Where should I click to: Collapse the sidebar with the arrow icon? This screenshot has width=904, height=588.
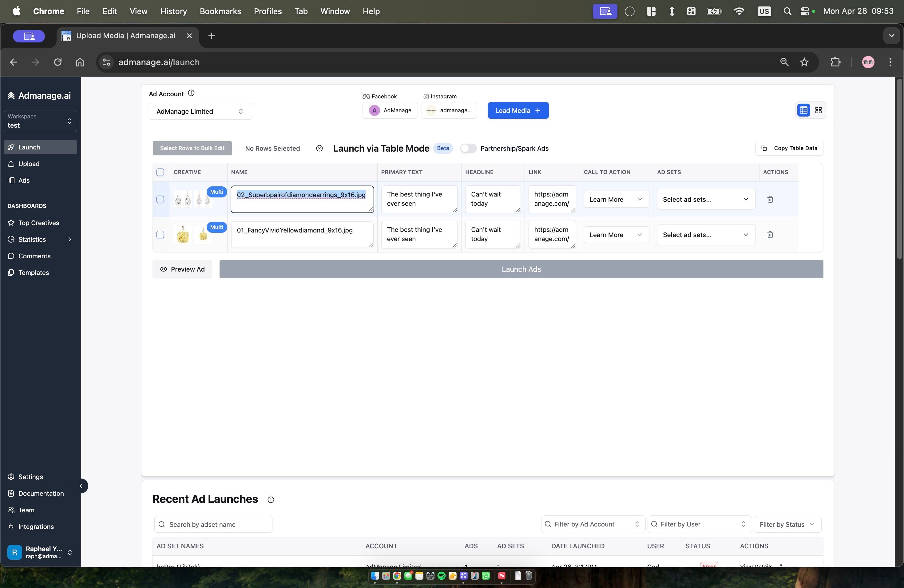(x=81, y=486)
